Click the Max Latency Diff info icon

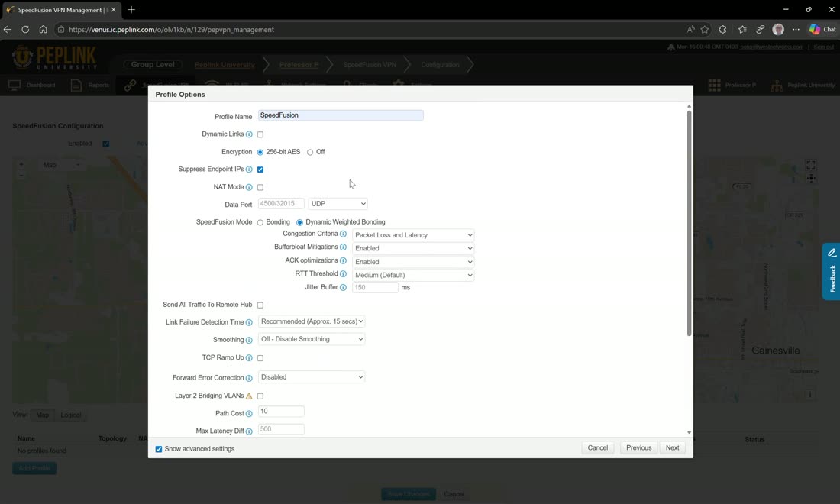(249, 431)
